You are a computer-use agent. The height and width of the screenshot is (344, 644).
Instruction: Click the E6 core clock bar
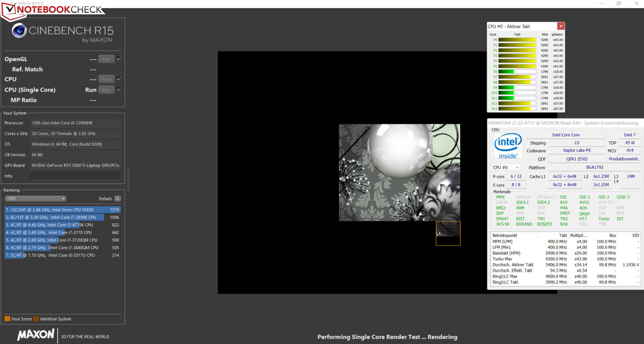517,71
